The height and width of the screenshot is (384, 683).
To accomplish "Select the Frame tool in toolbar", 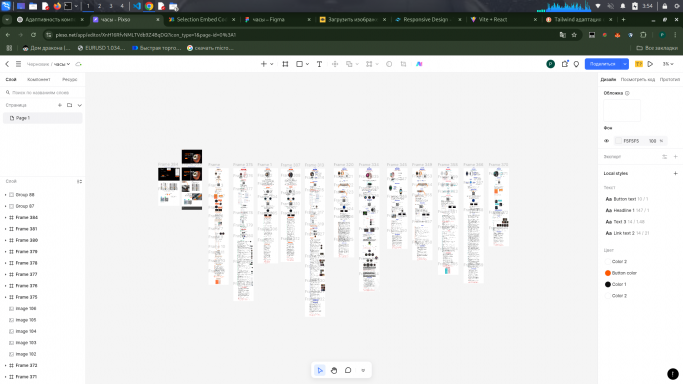I will point(285,64).
